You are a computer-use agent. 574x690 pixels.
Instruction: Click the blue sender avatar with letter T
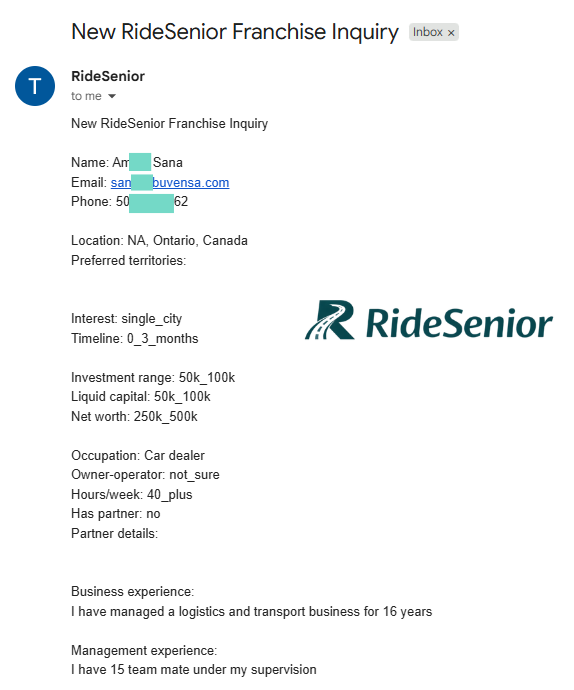point(35,86)
